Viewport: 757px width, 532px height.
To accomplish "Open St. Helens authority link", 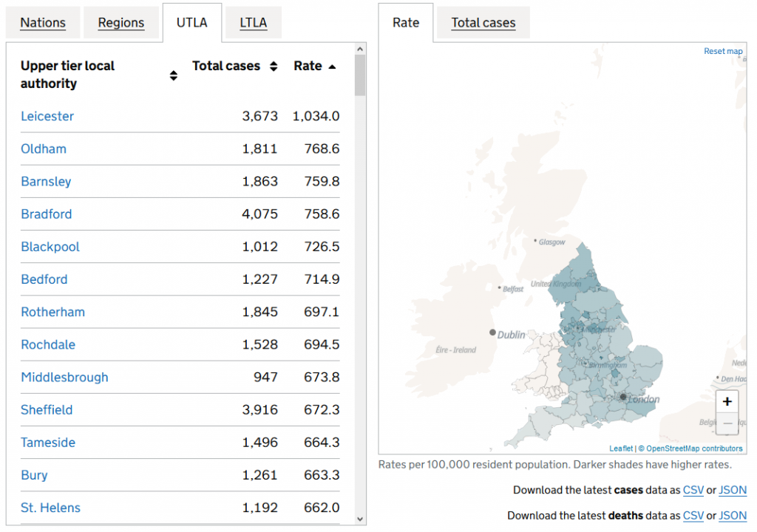I will click(50, 508).
